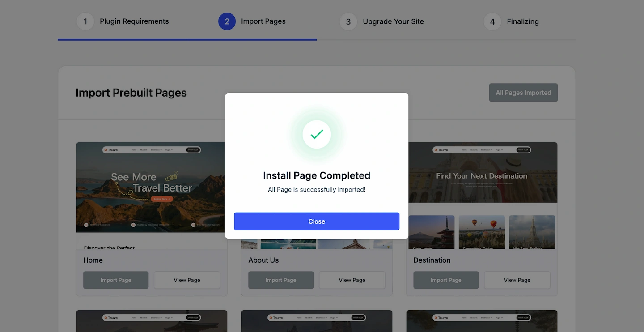Select the Plugin Requirements step label
Image resolution: width=644 pixels, height=332 pixels.
click(134, 21)
